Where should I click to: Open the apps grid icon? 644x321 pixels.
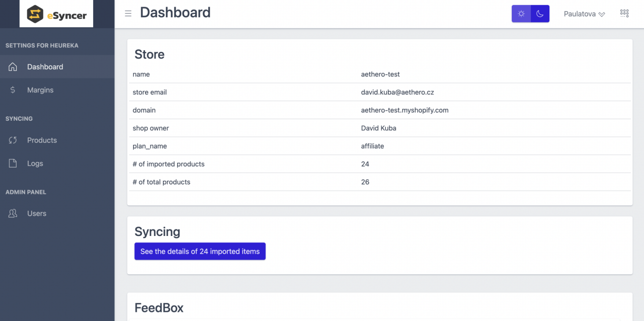tap(624, 14)
